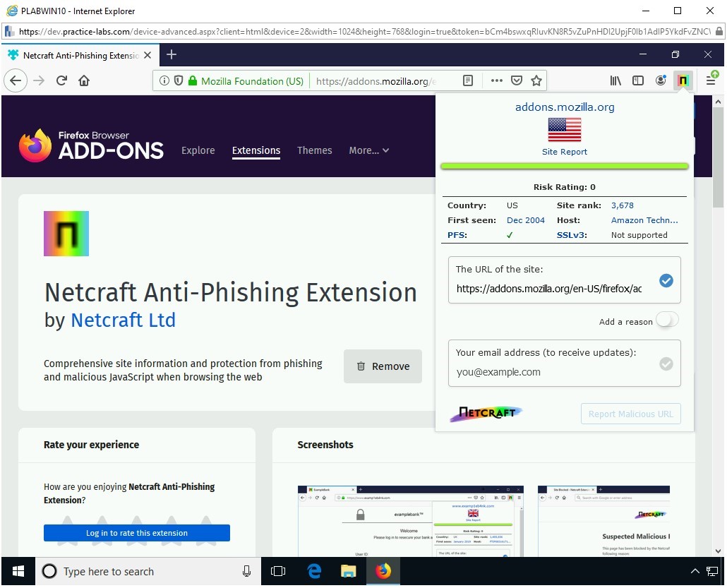This screenshot has height=588, width=727.
Task: Reload the page with the refresh icon
Action: [x=61, y=80]
